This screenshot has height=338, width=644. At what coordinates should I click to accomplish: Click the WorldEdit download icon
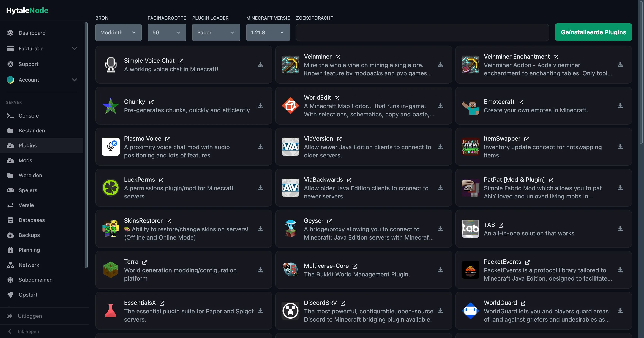click(x=440, y=106)
